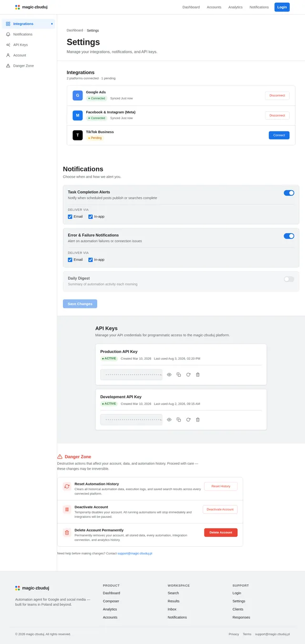Screen dimensions: 305x644
Task: Go to Notifications in top navigation
Action: point(259,7)
